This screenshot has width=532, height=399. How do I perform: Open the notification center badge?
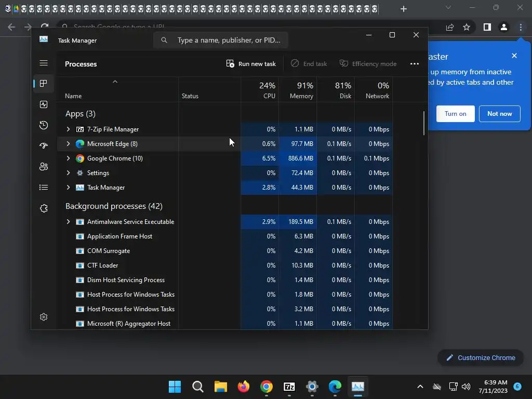click(x=517, y=387)
